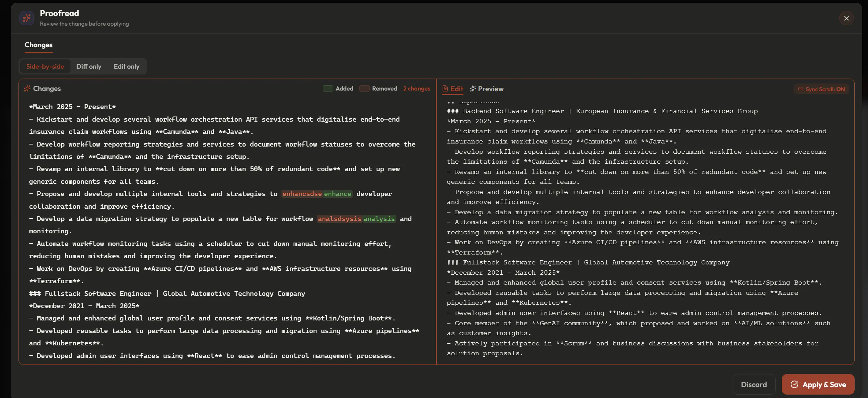Discard the proofread changes
The image size is (868, 398).
[753, 384]
